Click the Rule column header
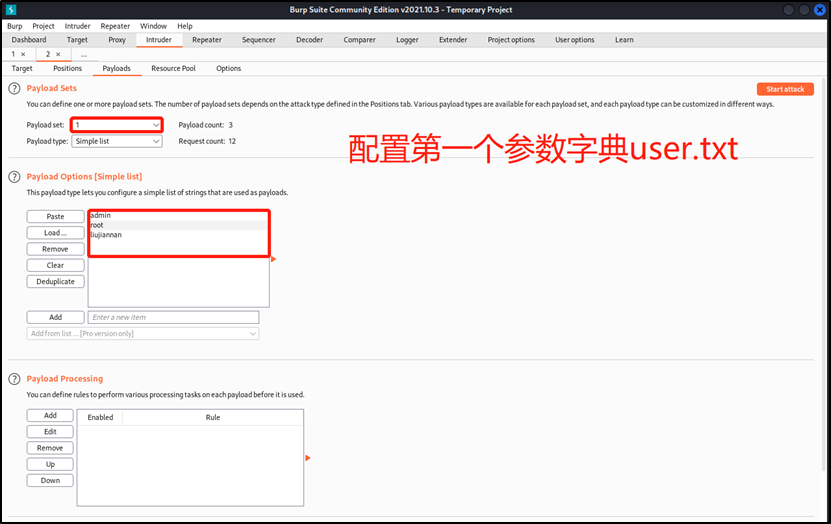 (213, 418)
